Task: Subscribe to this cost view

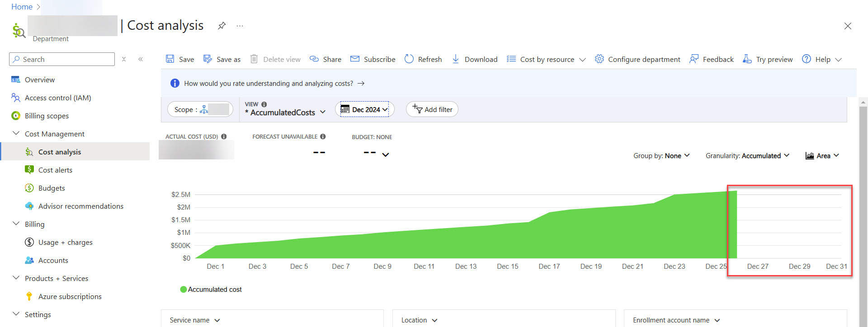Action: point(373,59)
